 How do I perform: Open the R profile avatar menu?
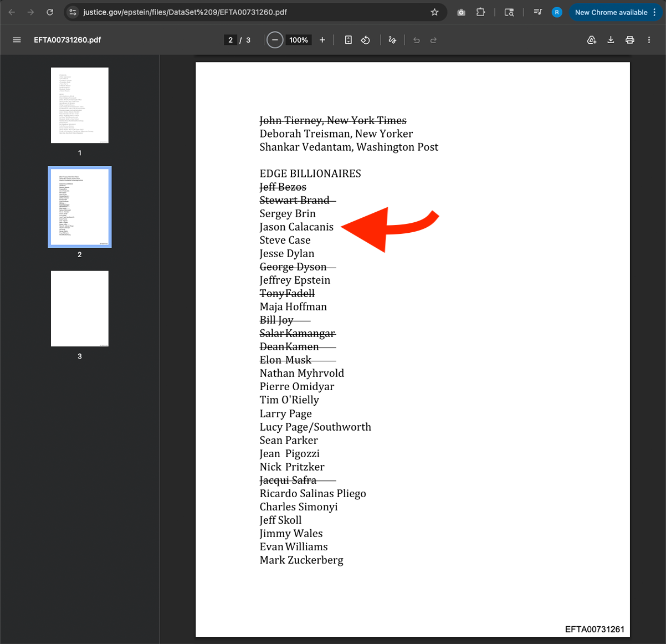point(557,12)
